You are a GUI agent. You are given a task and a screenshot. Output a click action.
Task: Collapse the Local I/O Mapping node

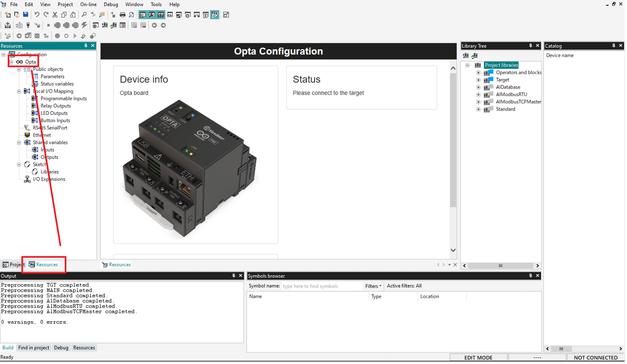(x=19, y=91)
